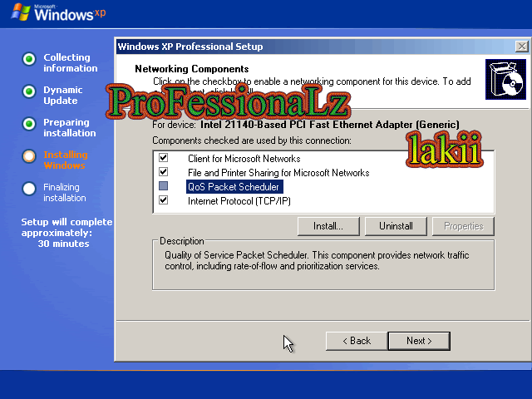Click the Preparing installation step indicator

(29, 124)
